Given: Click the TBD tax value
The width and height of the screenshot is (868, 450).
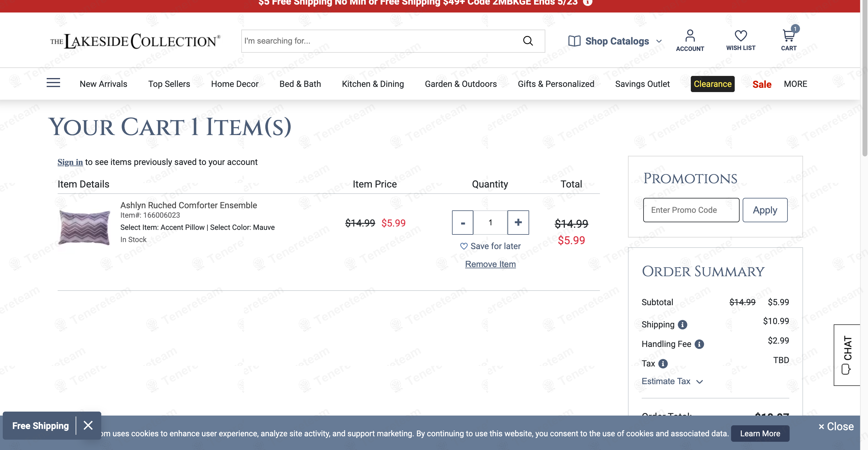Looking at the screenshot, I should (781, 360).
